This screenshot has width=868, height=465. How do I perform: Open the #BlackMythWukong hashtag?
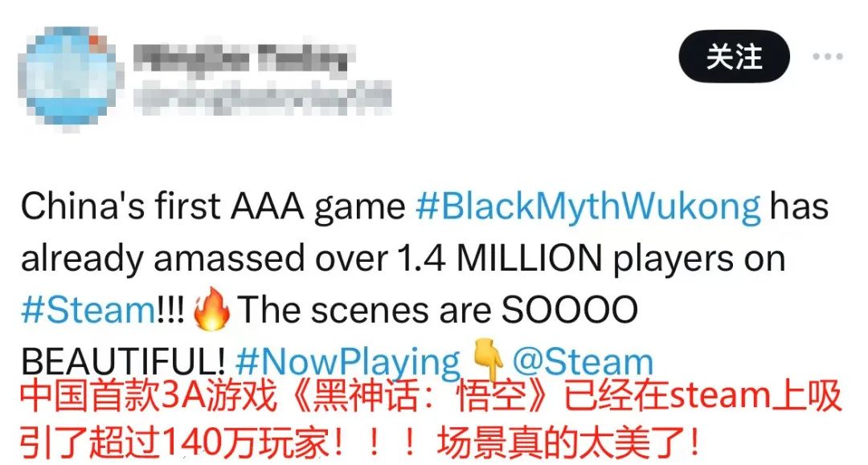coord(588,206)
